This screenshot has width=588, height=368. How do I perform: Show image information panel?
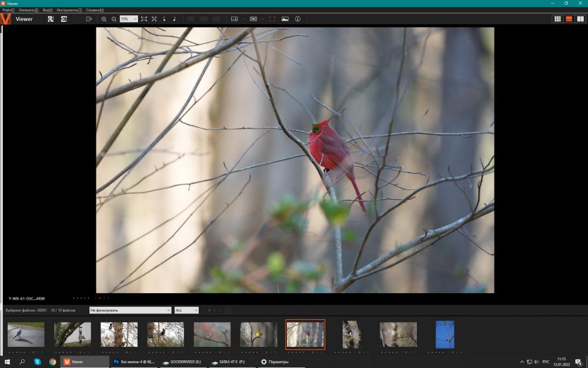pyautogui.click(x=298, y=19)
